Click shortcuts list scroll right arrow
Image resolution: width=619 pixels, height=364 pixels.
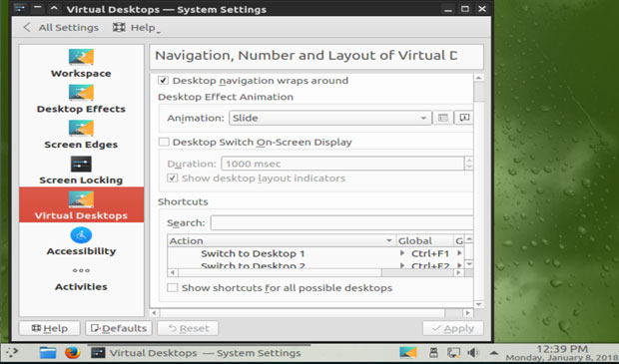click(458, 272)
